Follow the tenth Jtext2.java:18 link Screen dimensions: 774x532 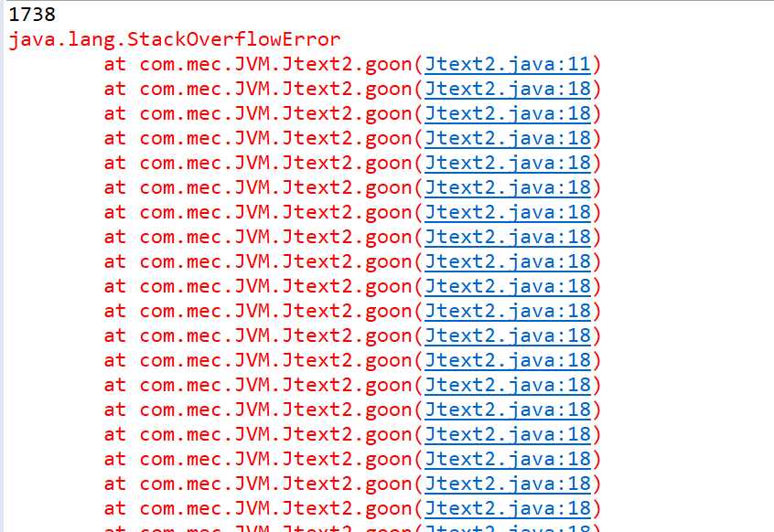508,311
